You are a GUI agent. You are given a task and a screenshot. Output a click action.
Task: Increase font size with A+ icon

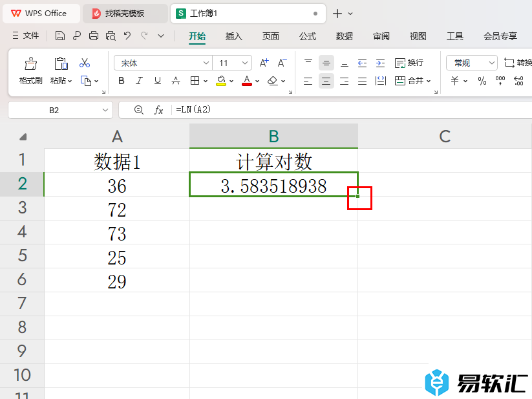point(264,63)
